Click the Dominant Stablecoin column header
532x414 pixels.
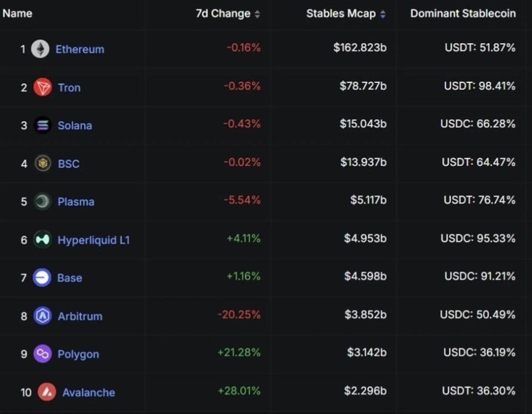click(463, 13)
